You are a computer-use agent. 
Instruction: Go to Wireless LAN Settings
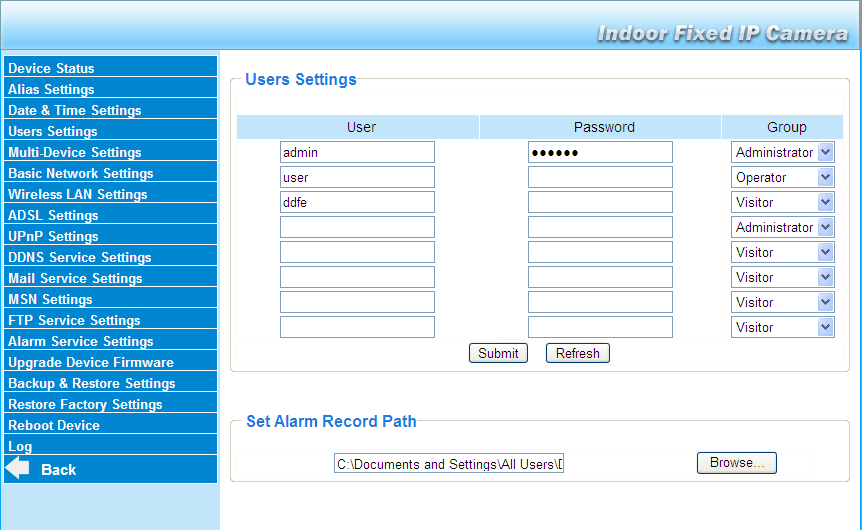click(x=110, y=192)
